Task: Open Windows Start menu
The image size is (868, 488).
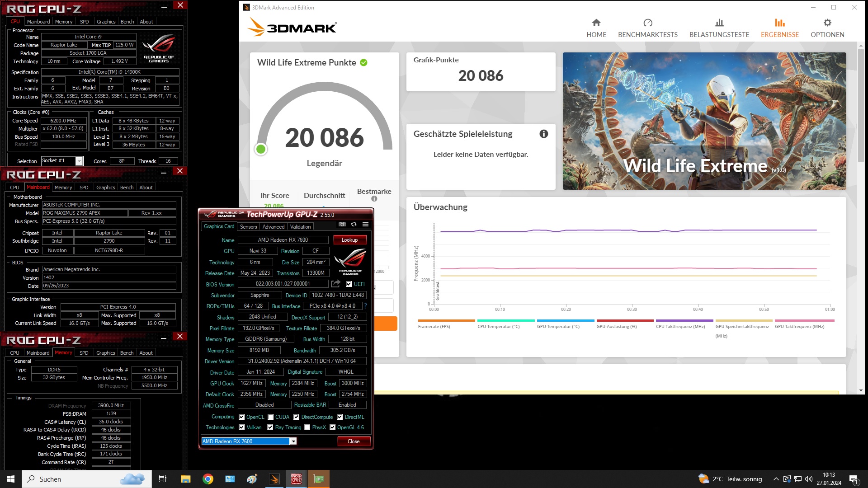Action: coord(11,479)
